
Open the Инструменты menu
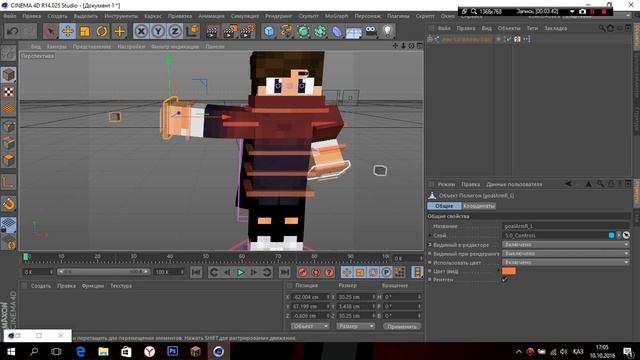tap(121, 16)
